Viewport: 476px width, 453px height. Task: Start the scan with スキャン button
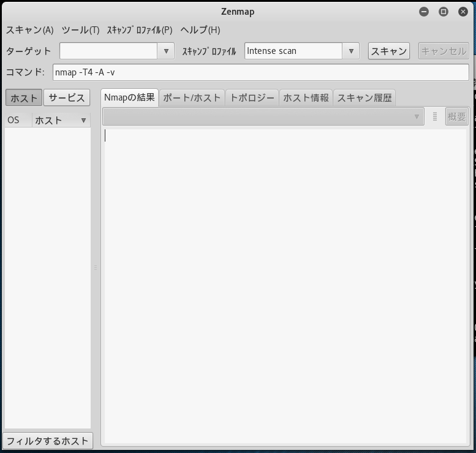pos(389,51)
